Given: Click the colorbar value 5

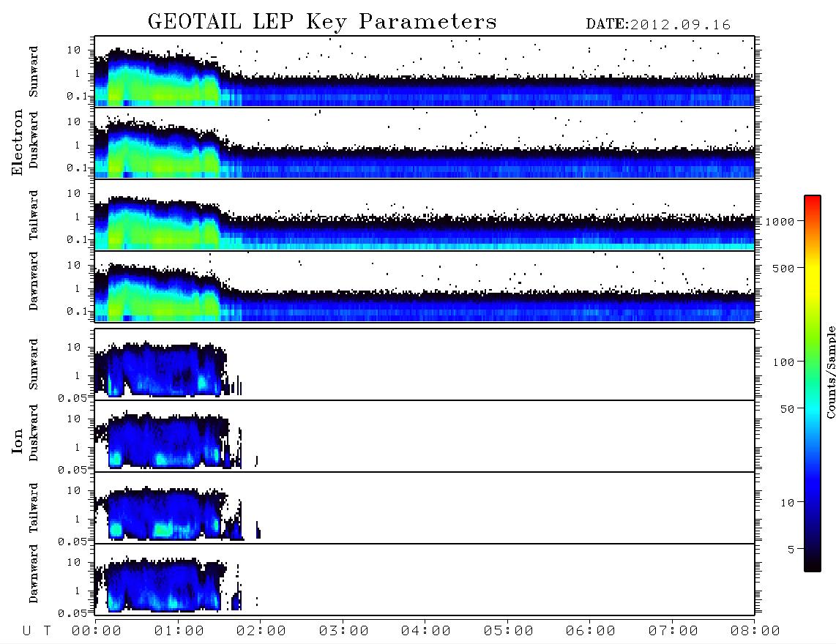Looking at the screenshot, I should point(791,550).
